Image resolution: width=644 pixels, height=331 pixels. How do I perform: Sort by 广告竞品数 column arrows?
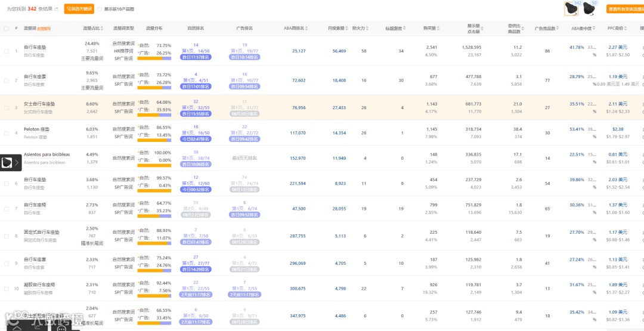tap(558, 29)
